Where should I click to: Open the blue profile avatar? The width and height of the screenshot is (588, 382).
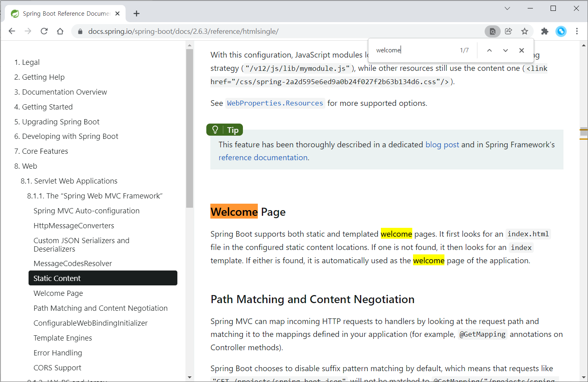pos(561,31)
